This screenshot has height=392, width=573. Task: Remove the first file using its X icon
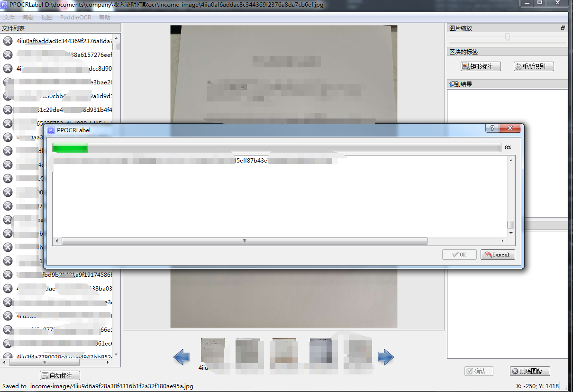tap(7, 41)
